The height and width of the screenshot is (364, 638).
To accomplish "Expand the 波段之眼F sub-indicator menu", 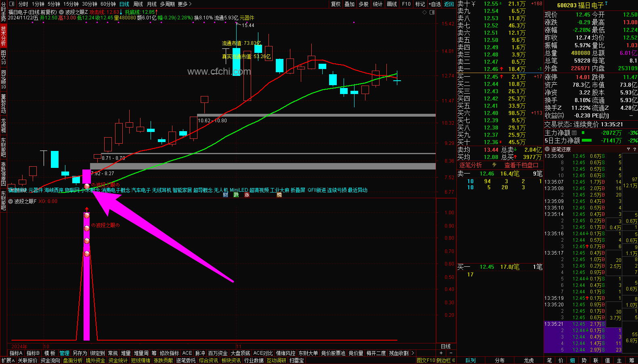I will [10, 201].
